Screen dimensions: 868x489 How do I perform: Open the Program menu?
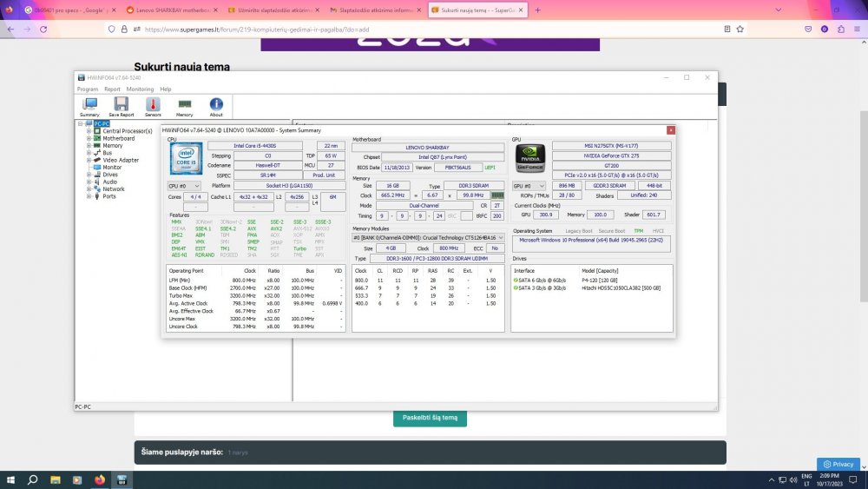click(x=88, y=89)
